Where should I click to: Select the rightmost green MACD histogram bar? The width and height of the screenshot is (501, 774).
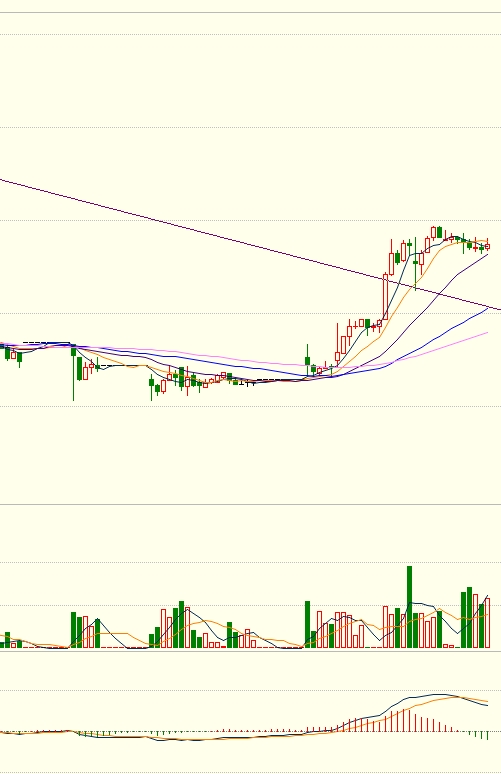coord(487,735)
